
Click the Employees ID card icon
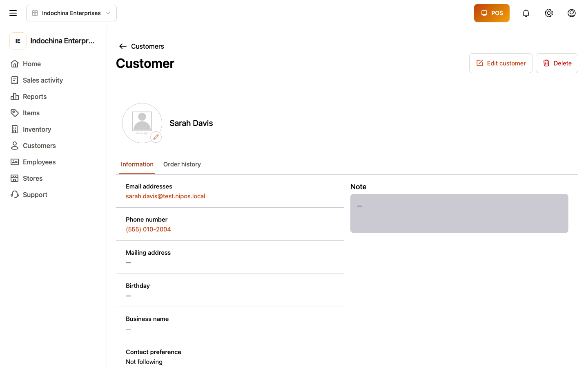tap(15, 162)
